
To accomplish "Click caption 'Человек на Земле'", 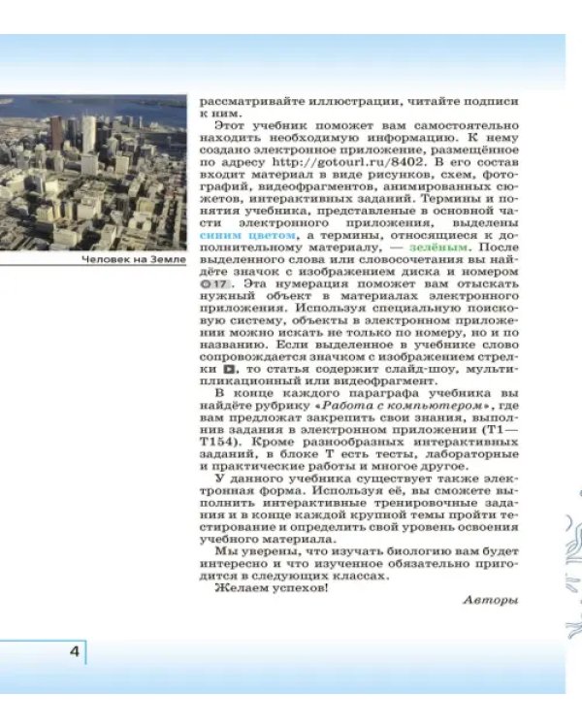I will coord(134,259).
